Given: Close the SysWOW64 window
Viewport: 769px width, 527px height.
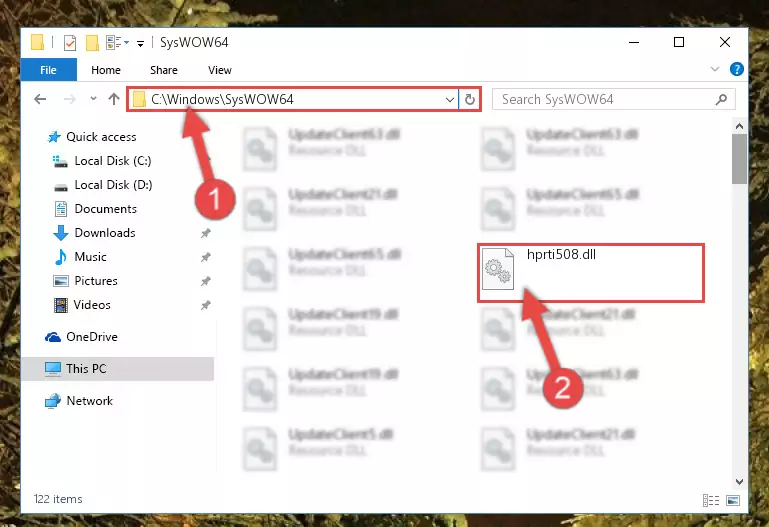Looking at the screenshot, I should [724, 43].
